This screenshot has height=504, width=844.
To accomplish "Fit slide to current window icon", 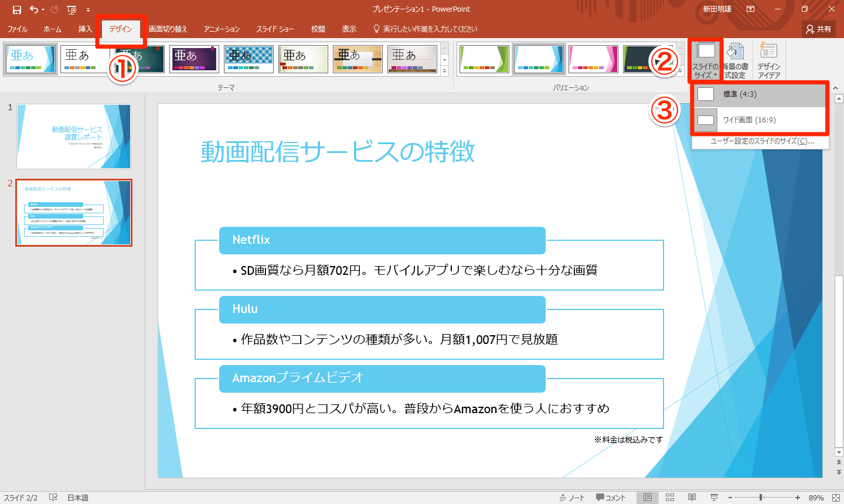I will click(x=836, y=498).
